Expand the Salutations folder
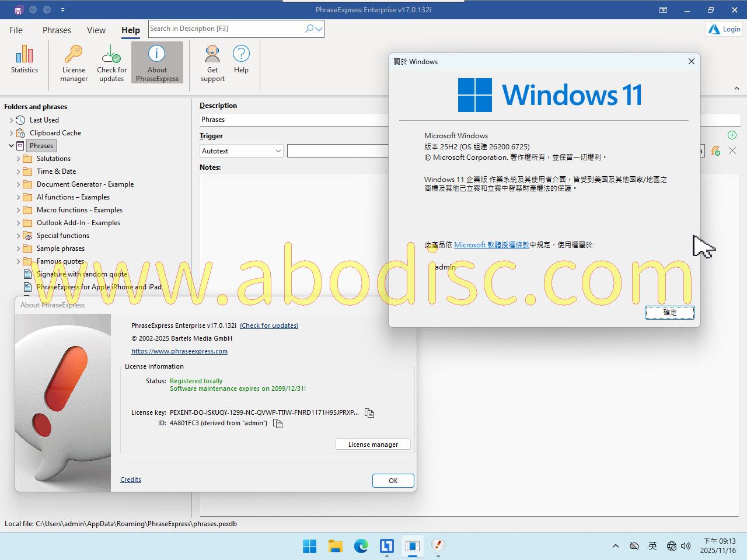Screen dimensions: 747x560 tap(19, 159)
